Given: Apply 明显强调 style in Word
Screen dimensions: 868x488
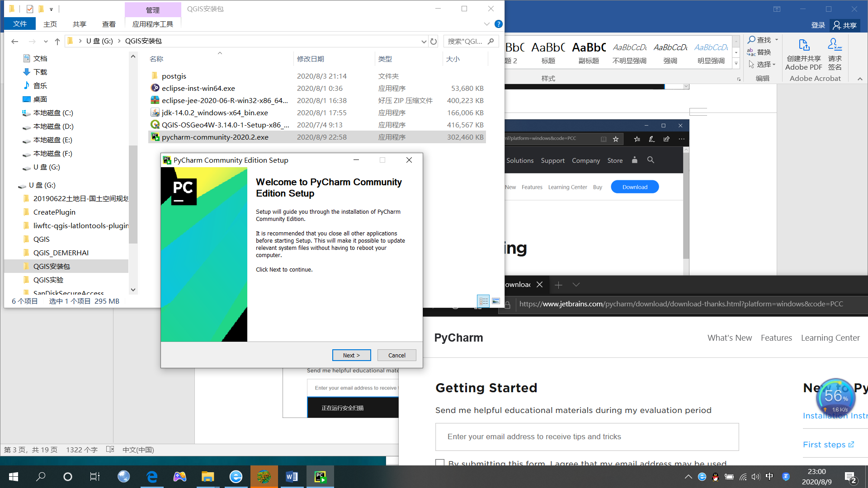Looking at the screenshot, I should (x=711, y=53).
